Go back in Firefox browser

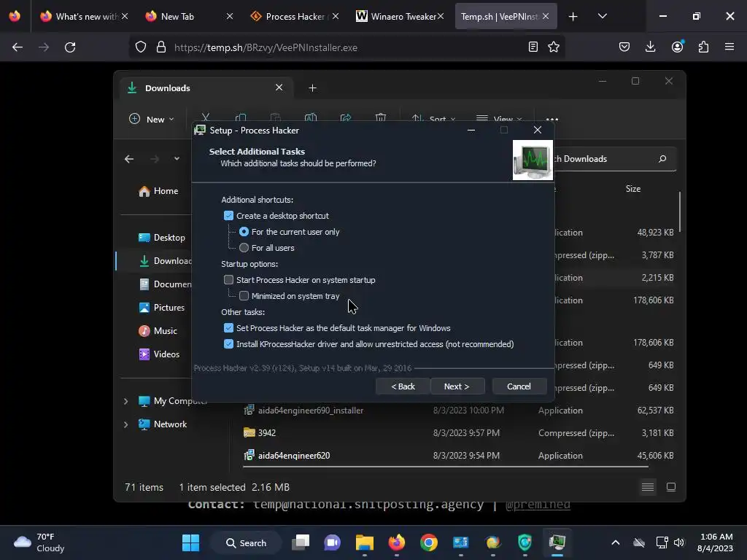coord(18,47)
